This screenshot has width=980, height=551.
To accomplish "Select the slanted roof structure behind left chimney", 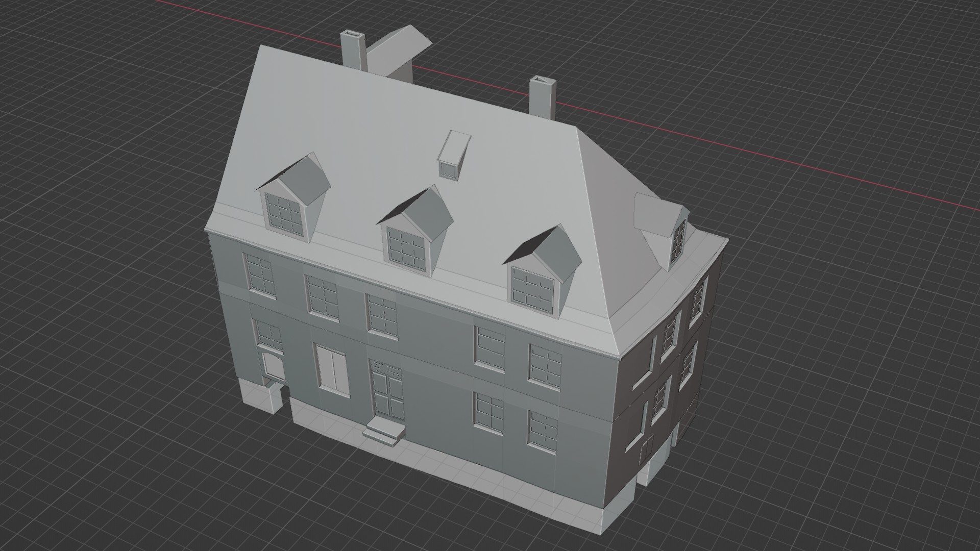I will pos(400,52).
